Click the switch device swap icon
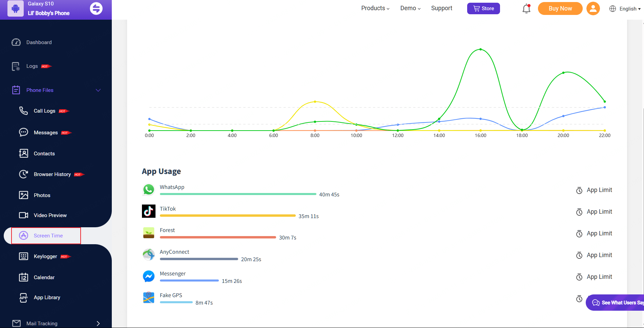Image resolution: width=644 pixels, height=328 pixels. pyautogui.click(x=96, y=8)
